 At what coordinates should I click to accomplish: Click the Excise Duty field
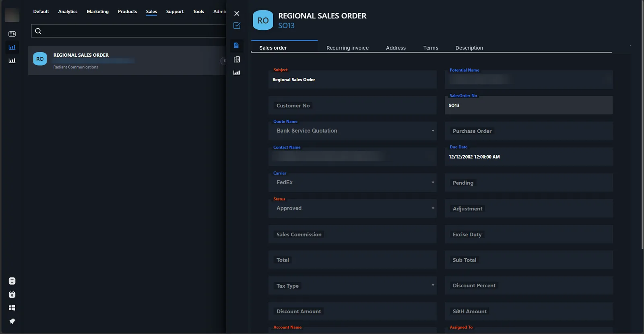point(529,234)
